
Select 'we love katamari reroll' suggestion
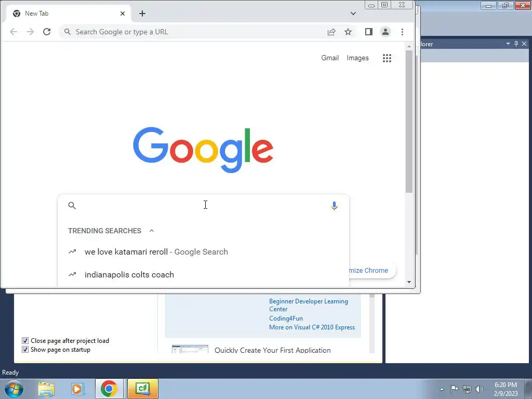pos(203,252)
